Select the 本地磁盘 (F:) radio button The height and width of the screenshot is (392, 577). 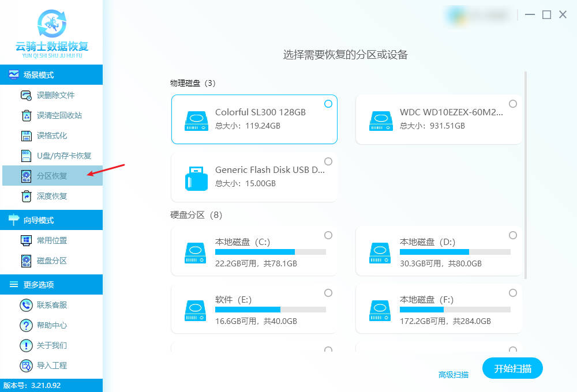pos(513,293)
